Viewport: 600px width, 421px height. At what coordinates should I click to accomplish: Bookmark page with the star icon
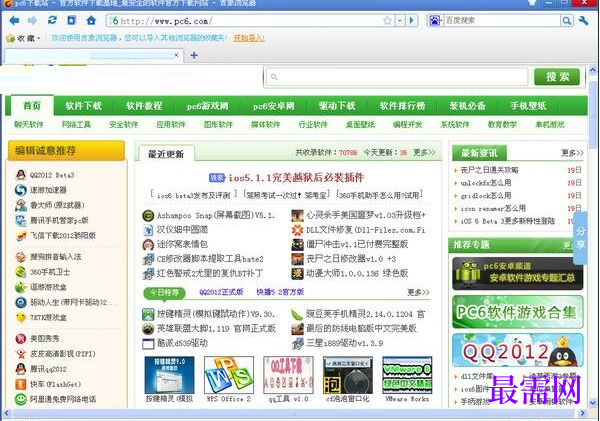(387, 20)
